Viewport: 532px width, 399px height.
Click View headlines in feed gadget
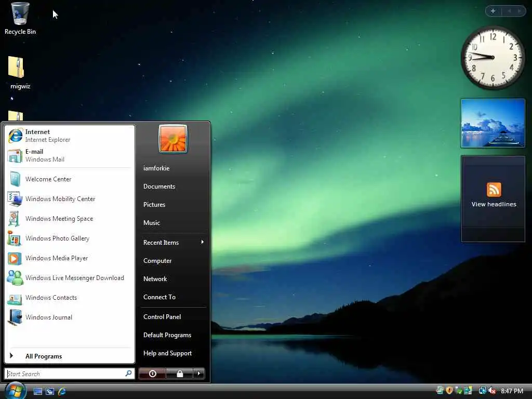coord(494,204)
